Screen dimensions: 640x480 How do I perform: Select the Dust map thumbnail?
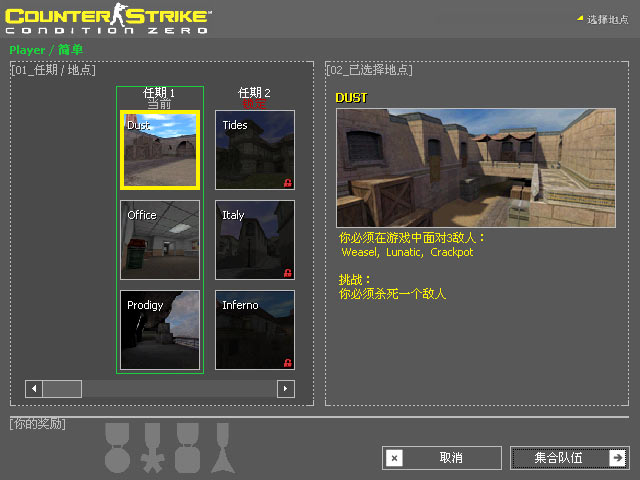coord(160,150)
